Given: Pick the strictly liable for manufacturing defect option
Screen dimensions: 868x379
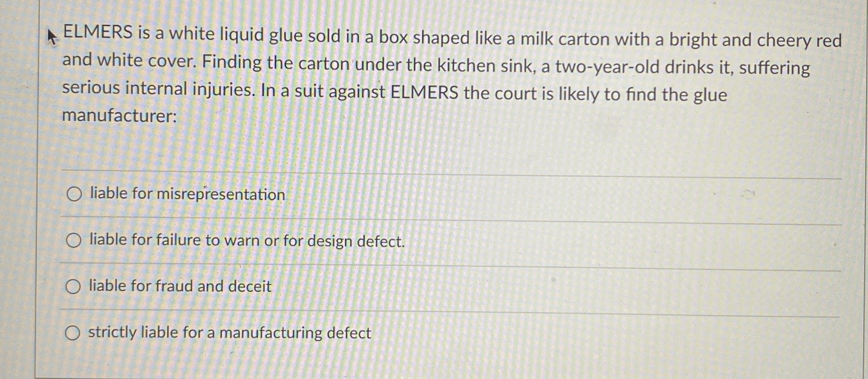Looking at the screenshot, I should click(x=74, y=332).
